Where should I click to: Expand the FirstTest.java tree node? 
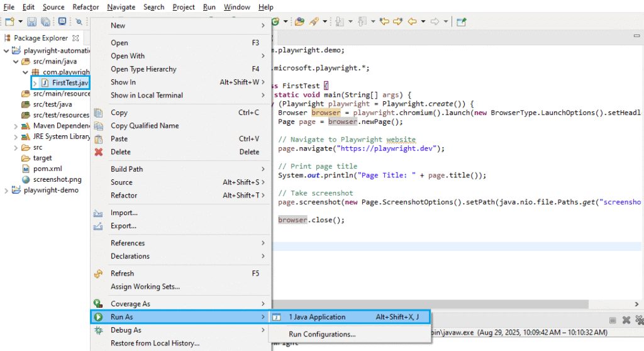(35, 83)
